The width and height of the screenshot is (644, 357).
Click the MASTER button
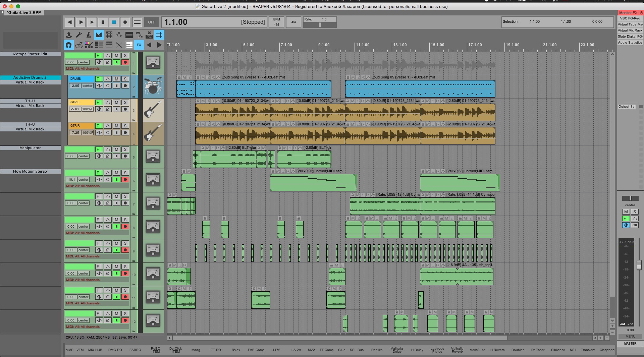click(x=630, y=344)
